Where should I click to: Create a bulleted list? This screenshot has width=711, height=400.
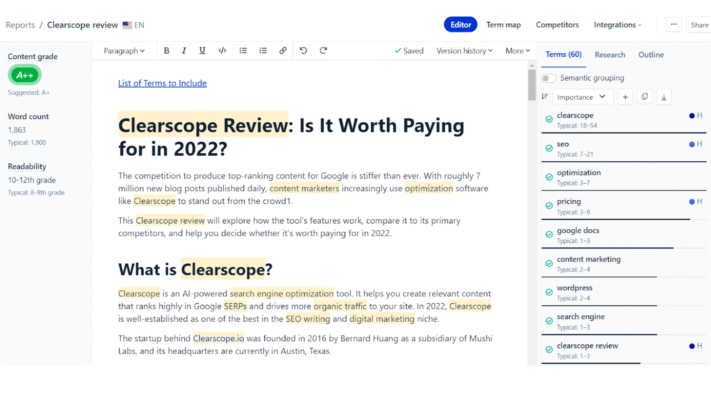coord(243,51)
